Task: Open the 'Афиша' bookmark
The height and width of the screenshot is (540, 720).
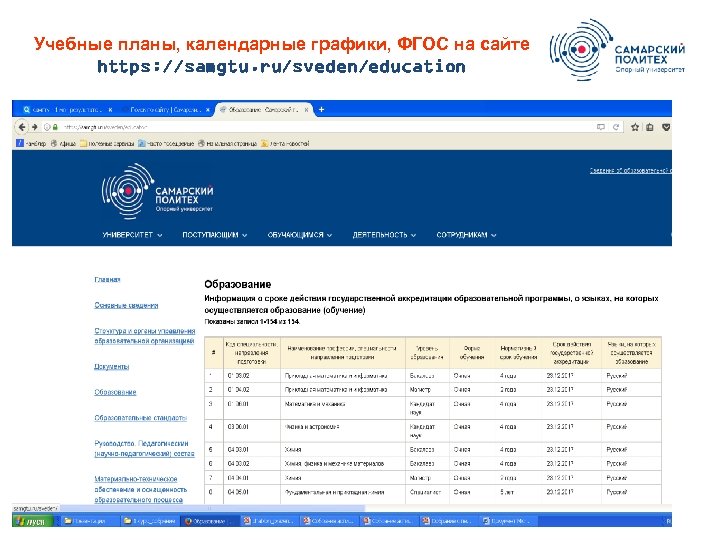Action: pyautogui.click(x=63, y=143)
